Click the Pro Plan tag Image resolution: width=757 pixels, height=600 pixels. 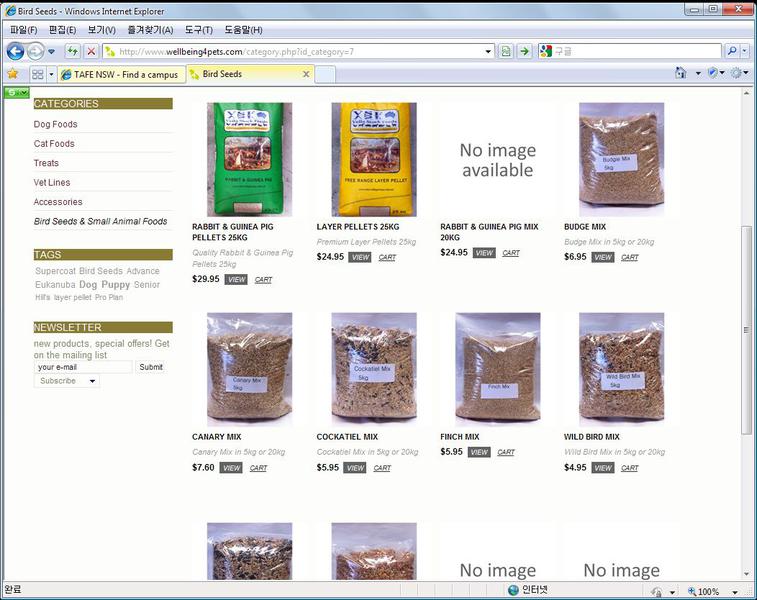[109, 297]
